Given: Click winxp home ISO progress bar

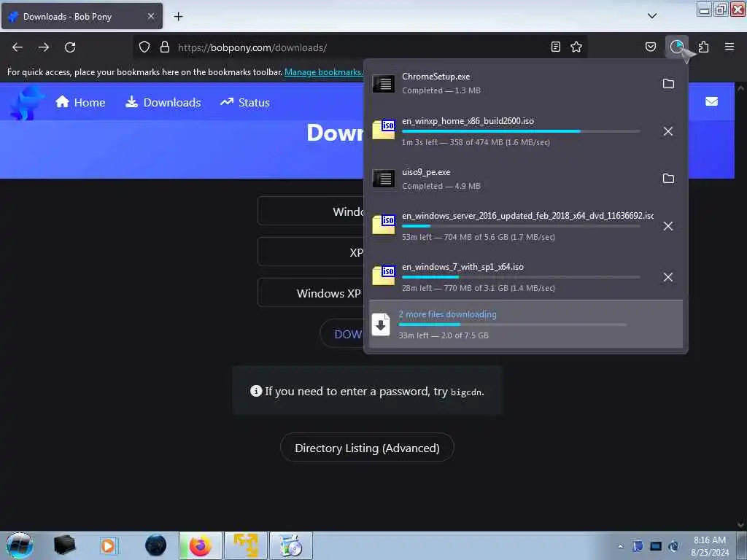Looking at the screenshot, I should (x=521, y=131).
